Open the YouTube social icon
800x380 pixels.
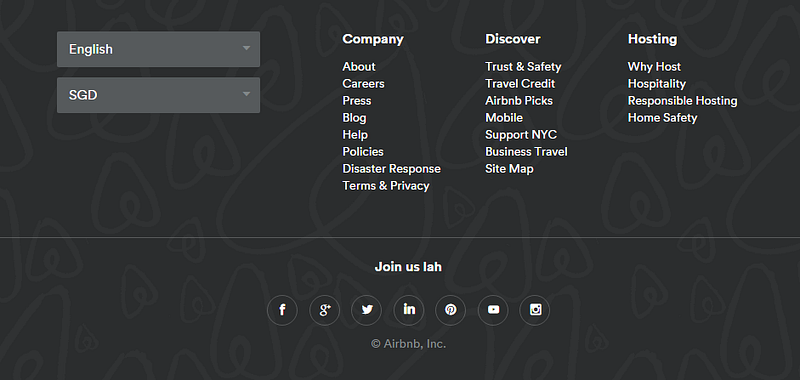493,310
